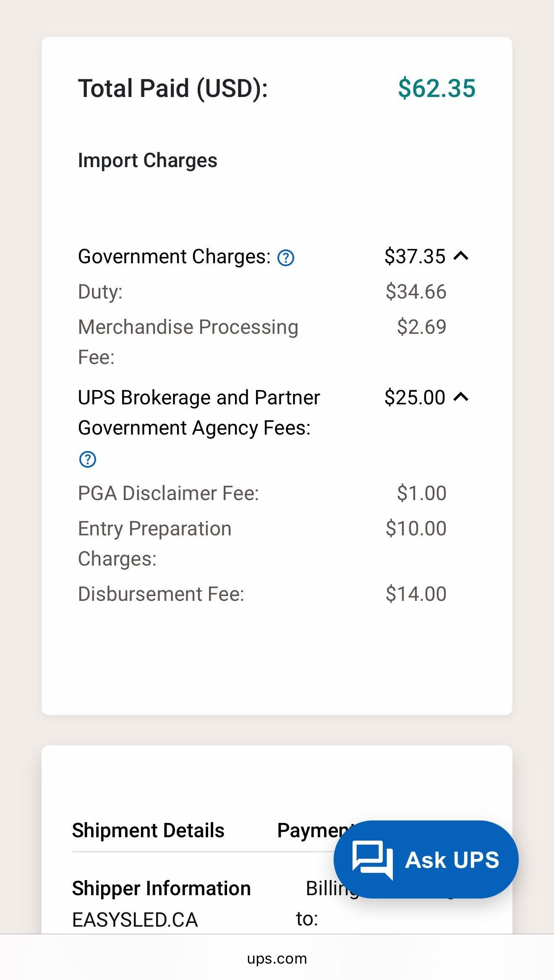Click help icon beside Government Charges
This screenshot has width=554, height=980.
pyautogui.click(x=286, y=257)
